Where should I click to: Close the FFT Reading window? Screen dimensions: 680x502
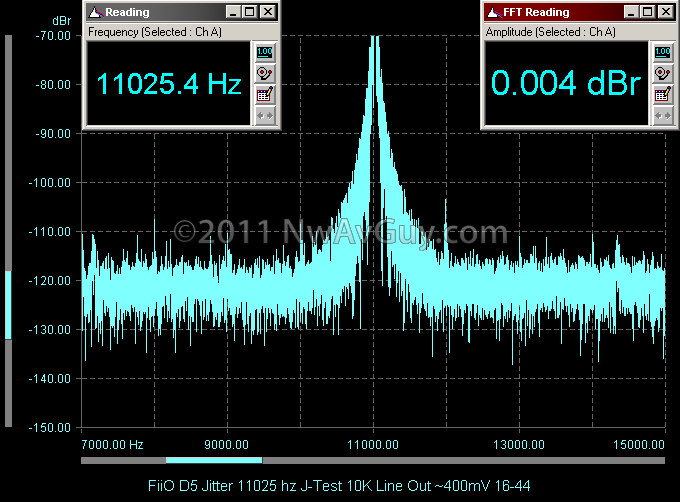(x=665, y=12)
